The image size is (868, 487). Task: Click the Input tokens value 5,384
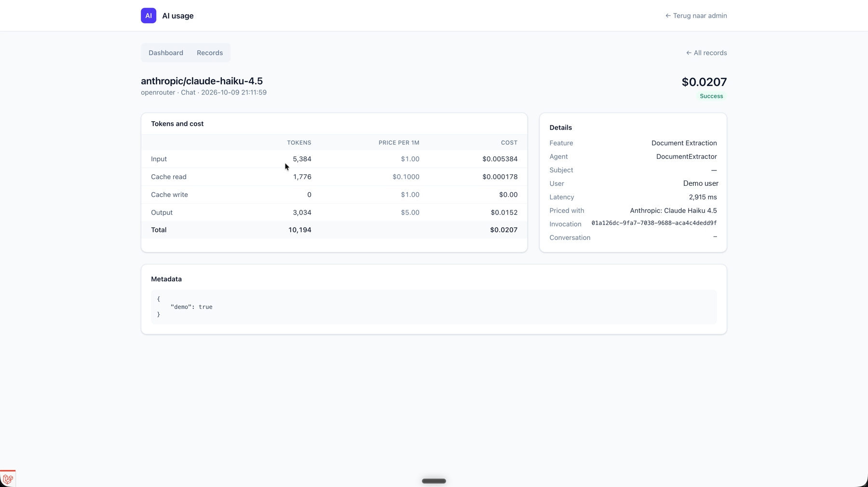pyautogui.click(x=302, y=159)
